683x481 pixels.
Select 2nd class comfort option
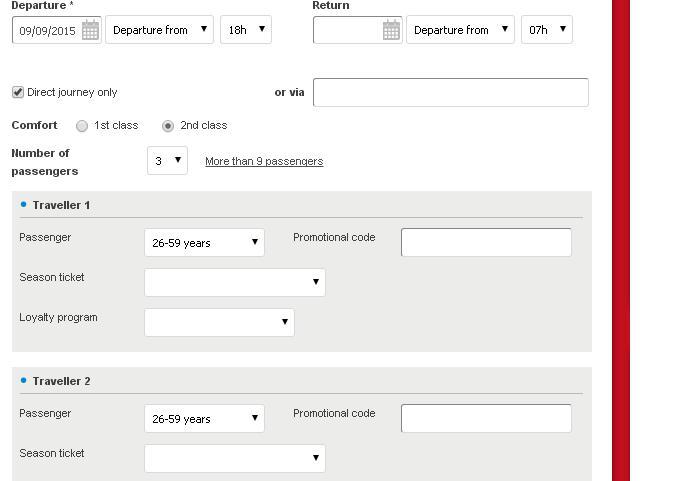pyautogui.click(x=168, y=126)
